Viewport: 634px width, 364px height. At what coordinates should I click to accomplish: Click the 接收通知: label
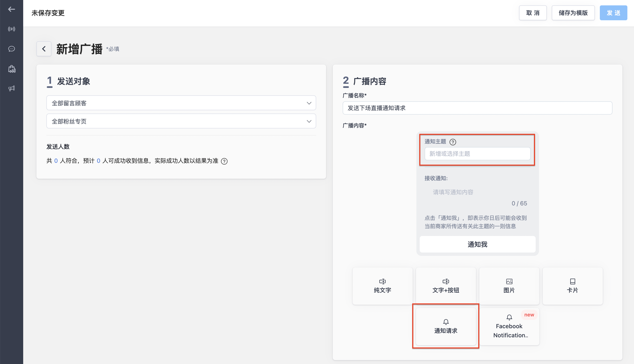[436, 178]
